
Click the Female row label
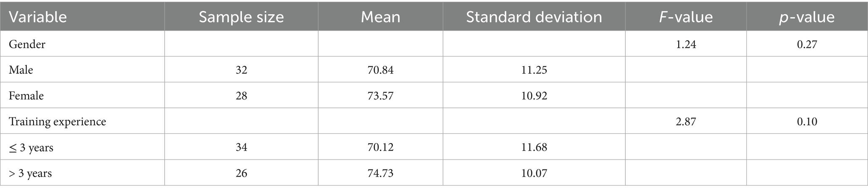(26, 96)
